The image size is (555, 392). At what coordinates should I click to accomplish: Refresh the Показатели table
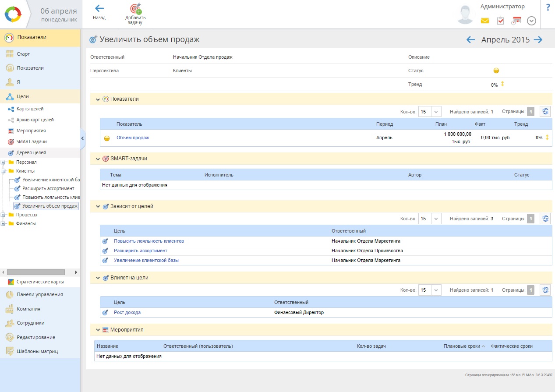click(x=545, y=112)
